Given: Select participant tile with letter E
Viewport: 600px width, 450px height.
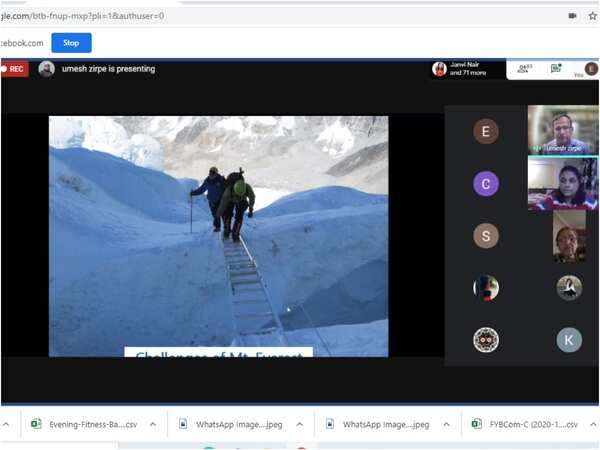Looking at the screenshot, I should pos(486,131).
